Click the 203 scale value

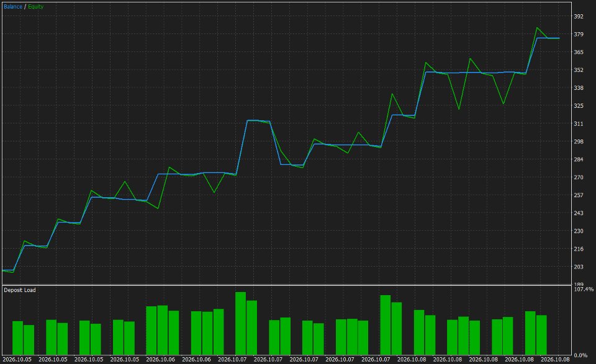coord(579,267)
